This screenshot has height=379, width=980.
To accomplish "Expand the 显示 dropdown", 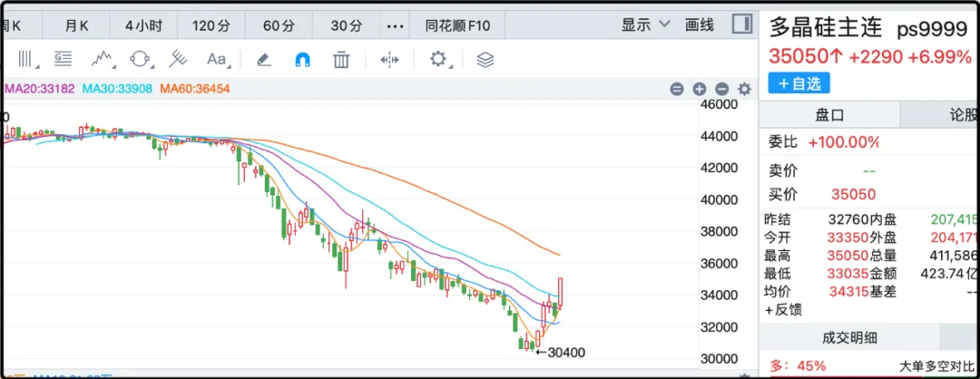I will click(x=645, y=24).
